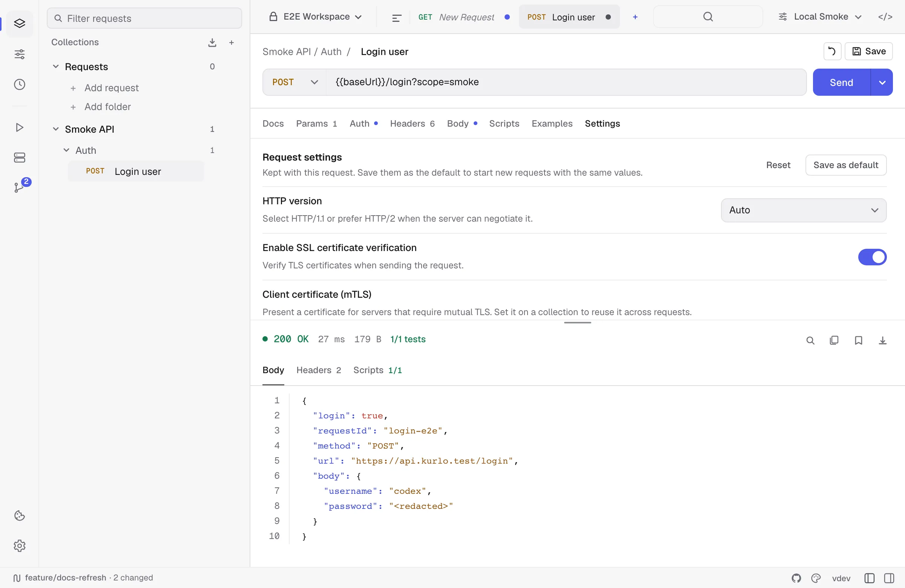The height and width of the screenshot is (588, 905).
Task: Click the Save button
Action: (868, 51)
